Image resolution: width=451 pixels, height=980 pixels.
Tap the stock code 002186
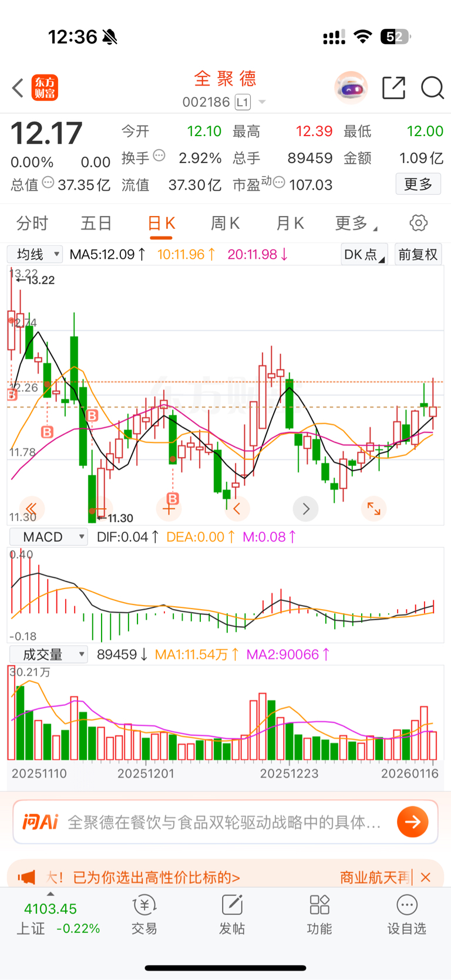click(x=206, y=102)
